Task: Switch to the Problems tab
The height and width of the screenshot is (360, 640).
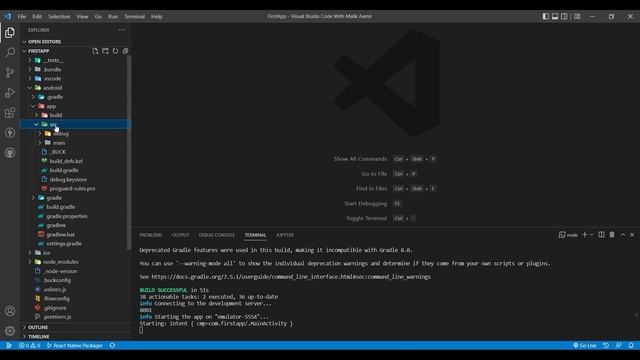Action: (x=151, y=235)
